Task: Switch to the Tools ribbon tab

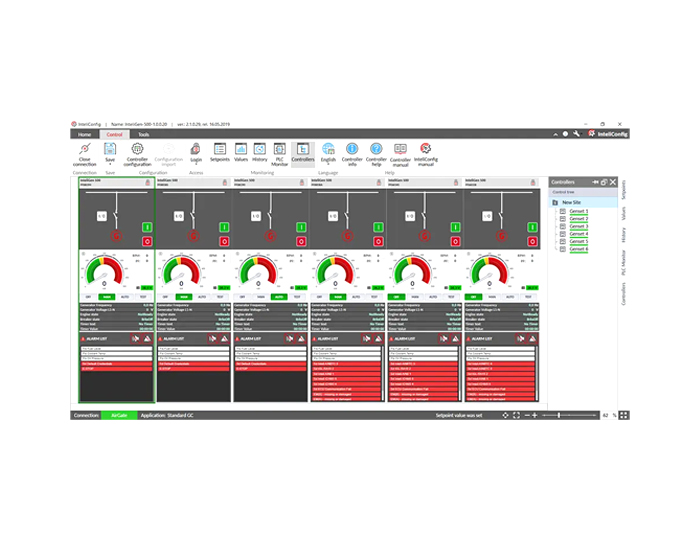Action: (x=144, y=133)
